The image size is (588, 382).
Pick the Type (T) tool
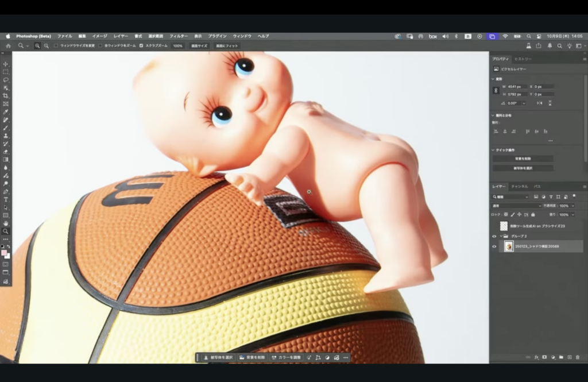coord(6,199)
